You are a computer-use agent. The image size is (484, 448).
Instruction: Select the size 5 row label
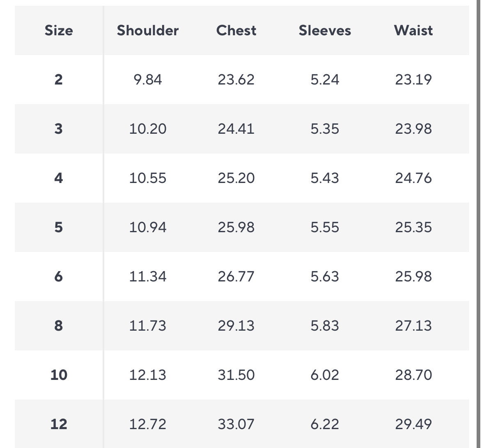(59, 227)
